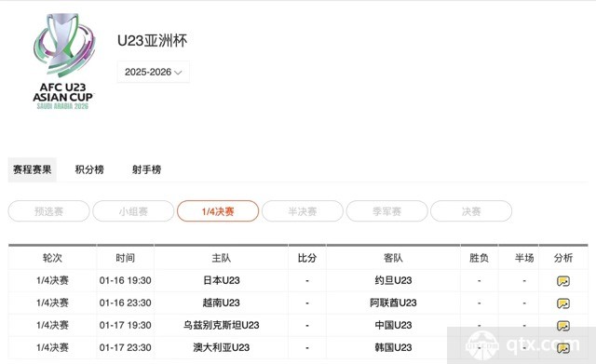Click the 客队 column header
Viewport: 596px width, 364px height.
tap(393, 258)
